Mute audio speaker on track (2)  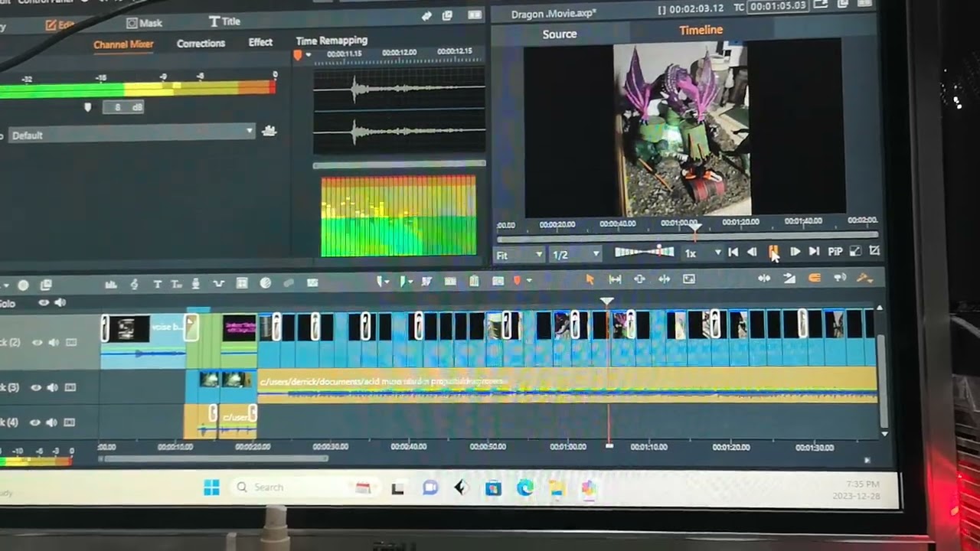pos(53,343)
